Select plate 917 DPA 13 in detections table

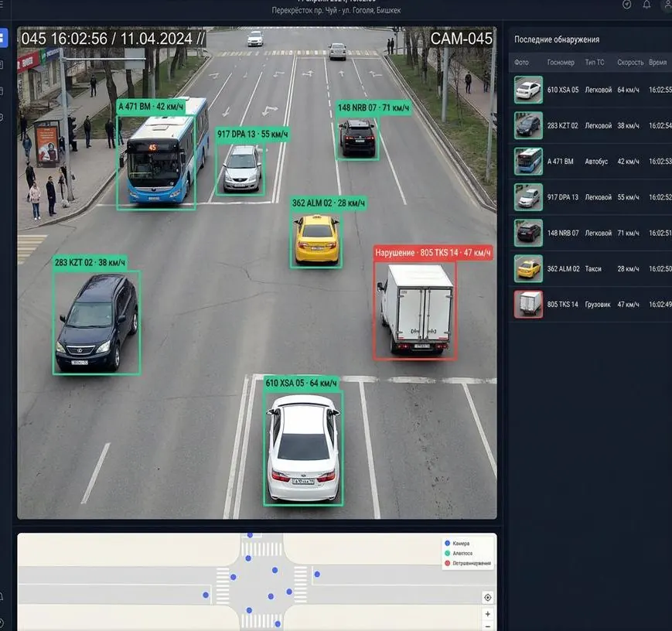coord(562,197)
